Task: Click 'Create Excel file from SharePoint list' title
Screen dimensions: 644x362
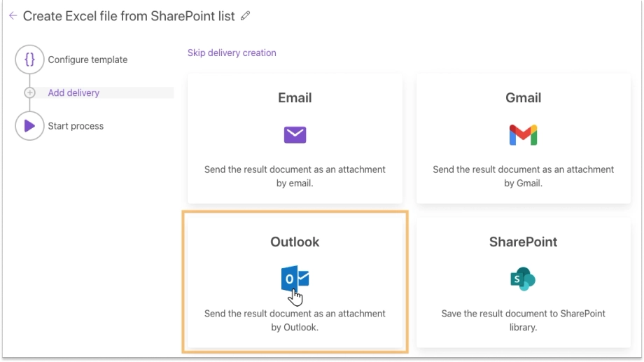Action: point(129,16)
